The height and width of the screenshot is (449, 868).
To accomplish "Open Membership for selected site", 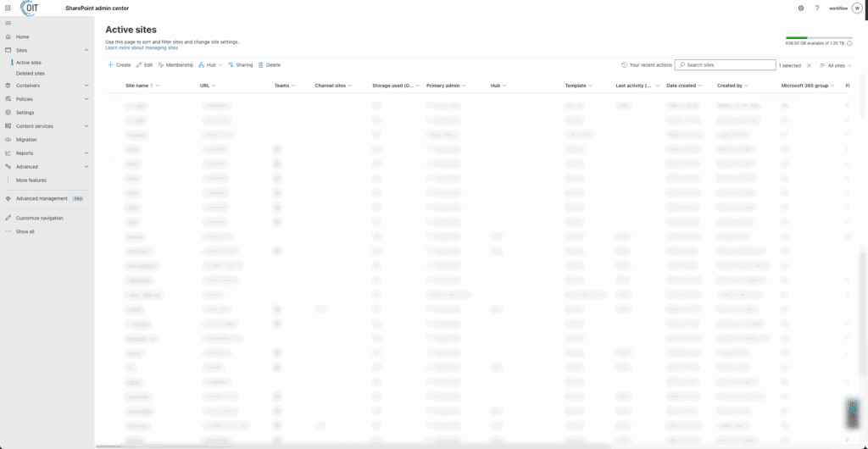I will [x=175, y=64].
